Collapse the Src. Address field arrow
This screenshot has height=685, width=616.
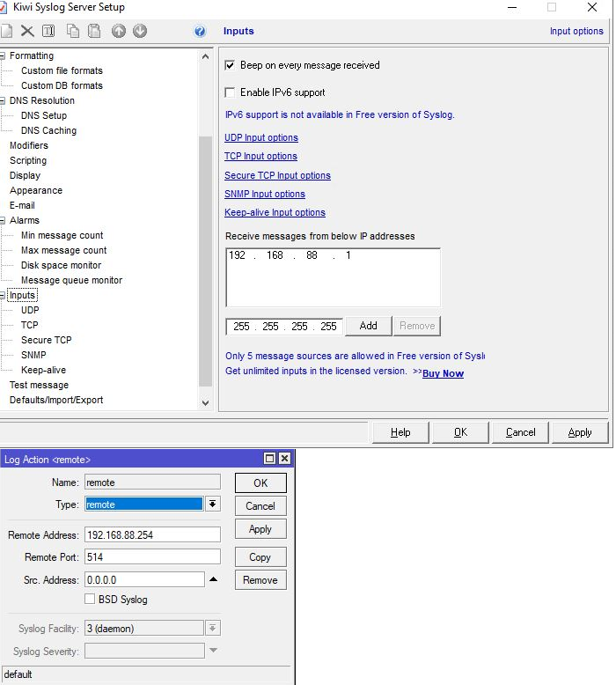click(213, 579)
